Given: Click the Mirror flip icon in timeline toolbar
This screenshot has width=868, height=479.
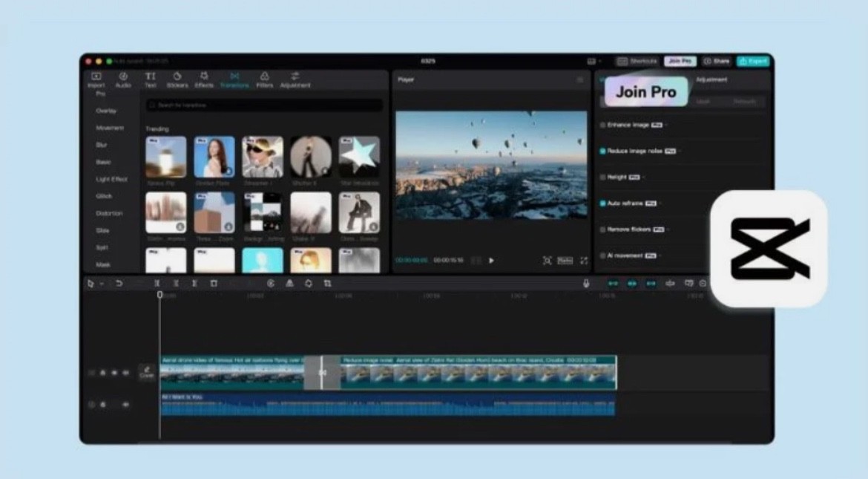Looking at the screenshot, I should (x=289, y=283).
